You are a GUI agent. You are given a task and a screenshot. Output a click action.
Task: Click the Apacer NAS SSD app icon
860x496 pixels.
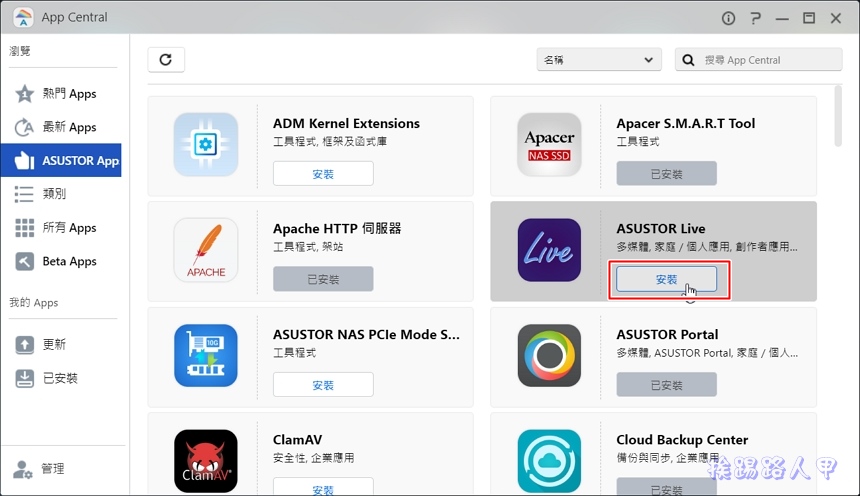(549, 144)
